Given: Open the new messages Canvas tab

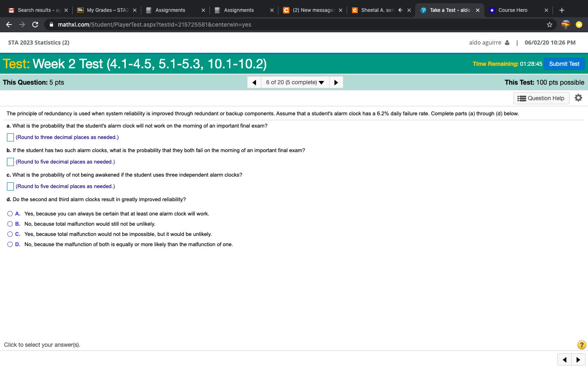Looking at the screenshot, I should 312,10.
